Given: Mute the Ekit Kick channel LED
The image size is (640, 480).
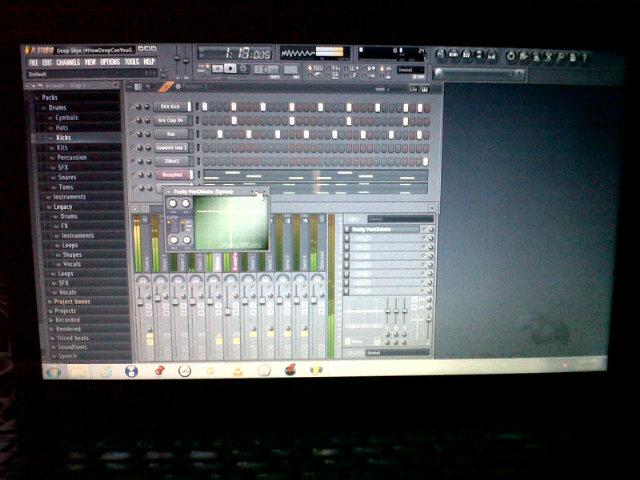Looking at the screenshot, I should (x=131, y=107).
